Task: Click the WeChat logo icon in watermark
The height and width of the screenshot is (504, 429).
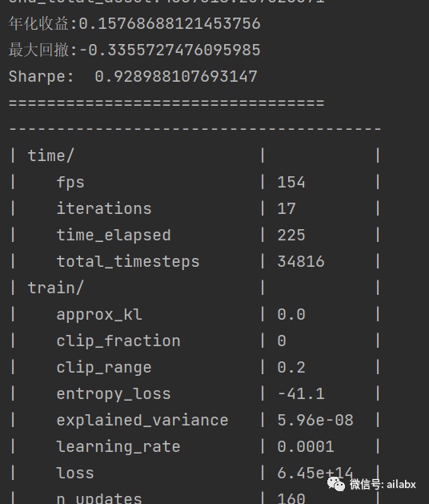Action: (336, 484)
